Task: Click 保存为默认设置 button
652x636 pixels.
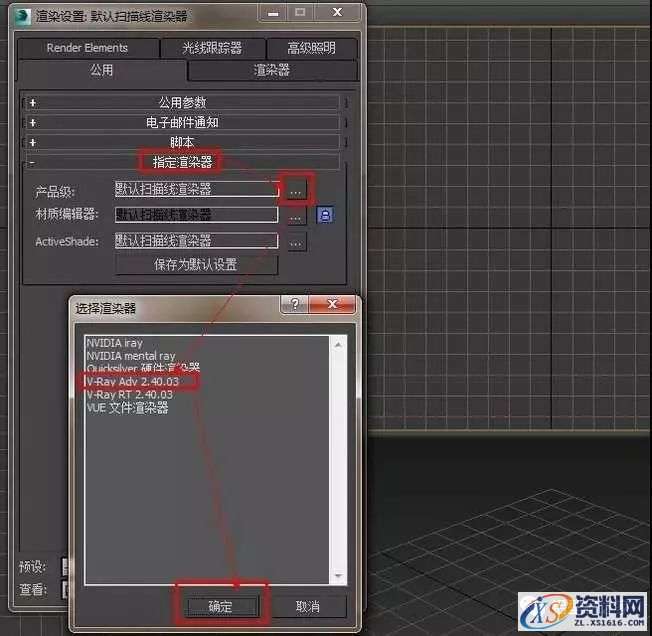Action: coord(196,264)
